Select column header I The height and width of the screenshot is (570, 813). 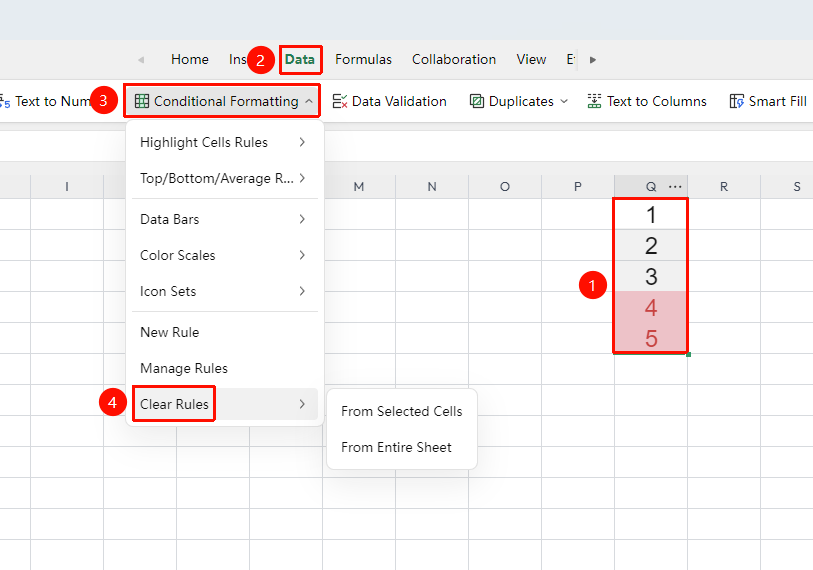point(67,187)
